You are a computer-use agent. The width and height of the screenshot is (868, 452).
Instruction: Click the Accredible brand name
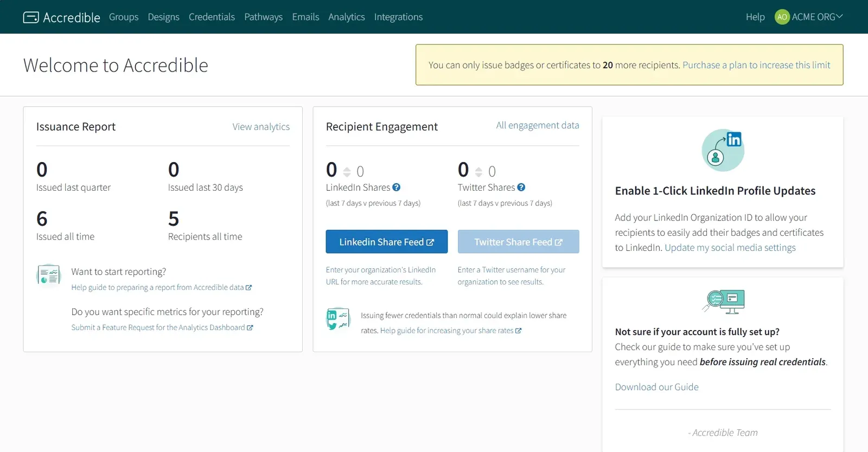pyautogui.click(x=72, y=17)
